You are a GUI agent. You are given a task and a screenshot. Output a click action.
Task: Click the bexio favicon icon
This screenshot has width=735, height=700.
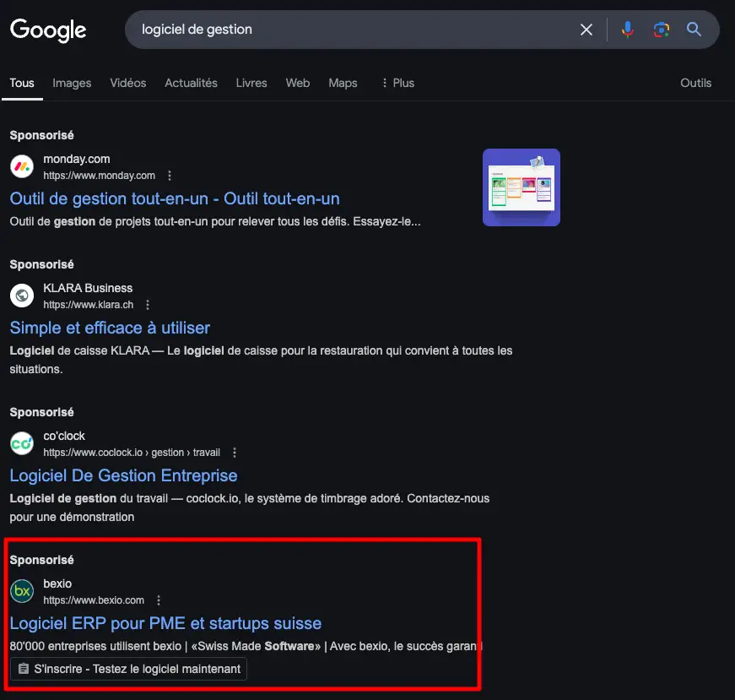pyautogui.click(x=21, y=590)
